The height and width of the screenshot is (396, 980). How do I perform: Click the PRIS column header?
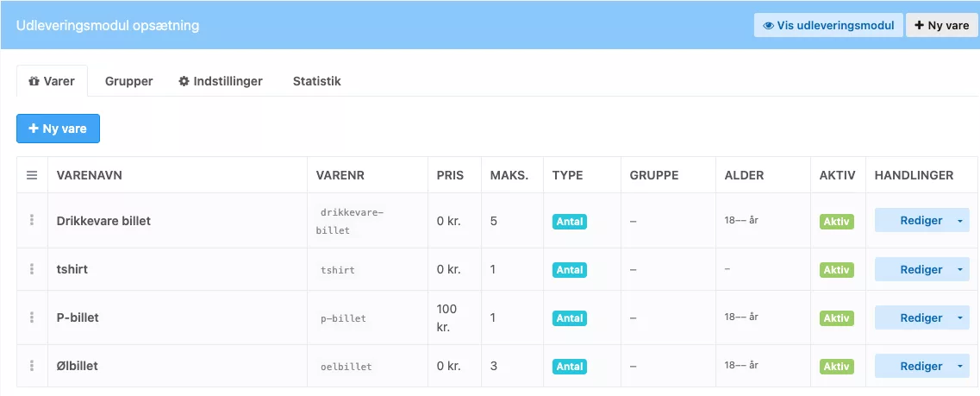coord(450,175)
